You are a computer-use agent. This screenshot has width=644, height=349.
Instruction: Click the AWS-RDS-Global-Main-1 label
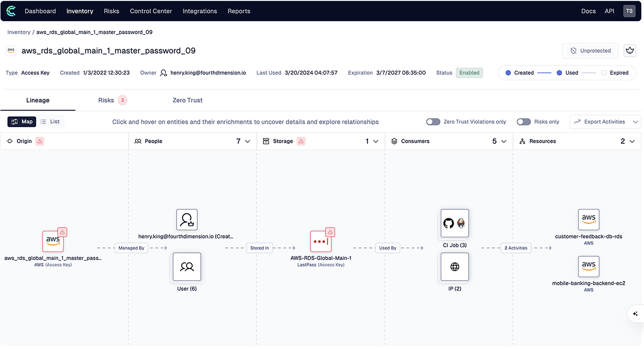(x=321, y=258)
